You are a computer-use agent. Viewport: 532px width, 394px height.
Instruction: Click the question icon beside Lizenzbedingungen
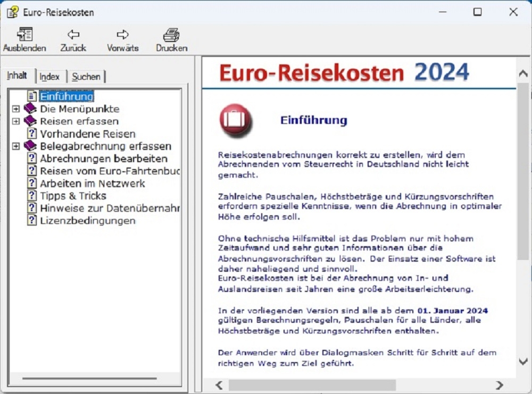[32, 221]
